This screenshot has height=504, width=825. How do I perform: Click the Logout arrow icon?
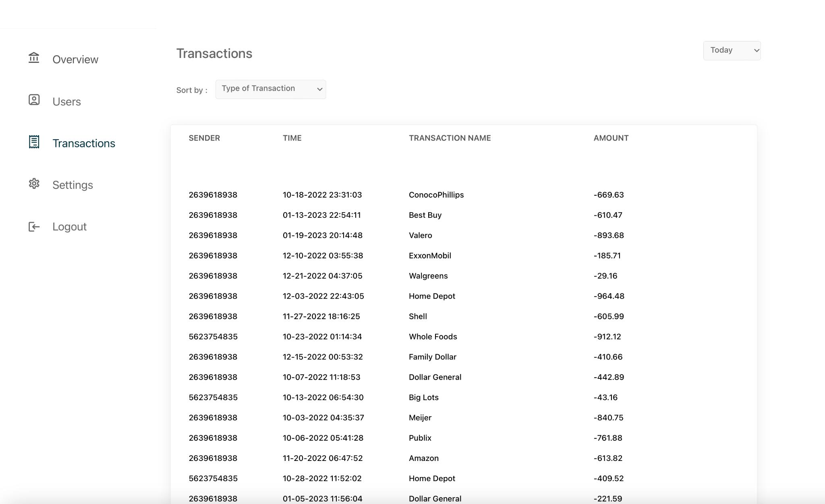coord(34,227)
